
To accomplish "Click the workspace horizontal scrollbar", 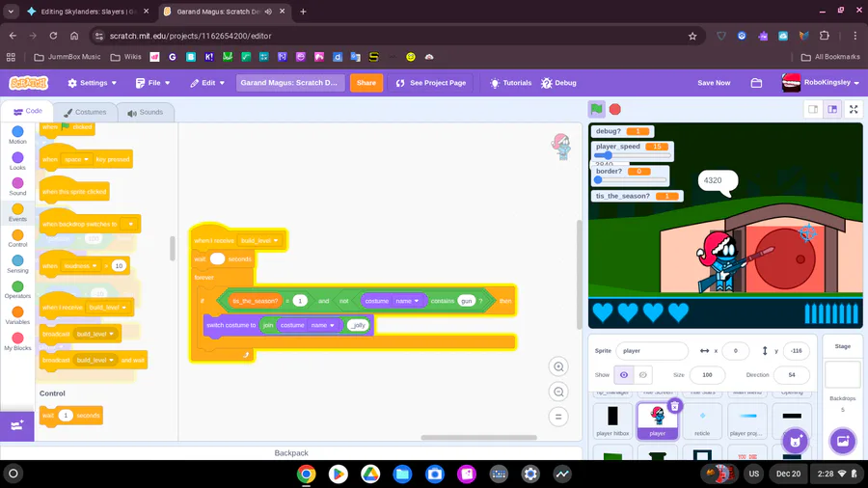I will point(478,437).
